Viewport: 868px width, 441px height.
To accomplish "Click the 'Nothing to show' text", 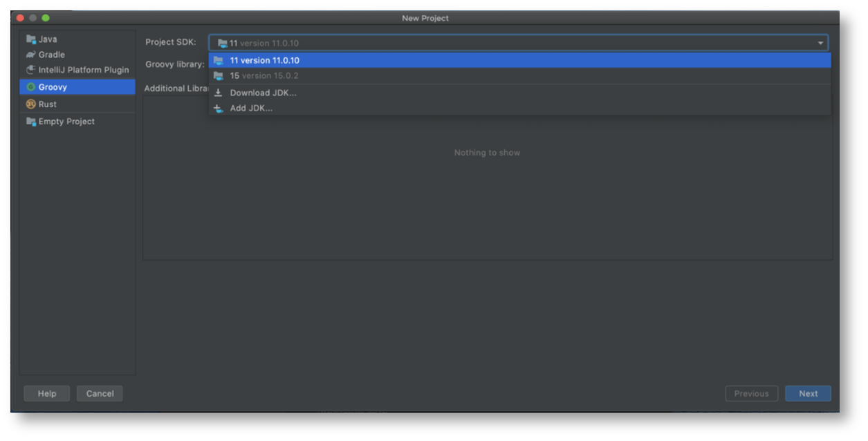I will (487, 153).
